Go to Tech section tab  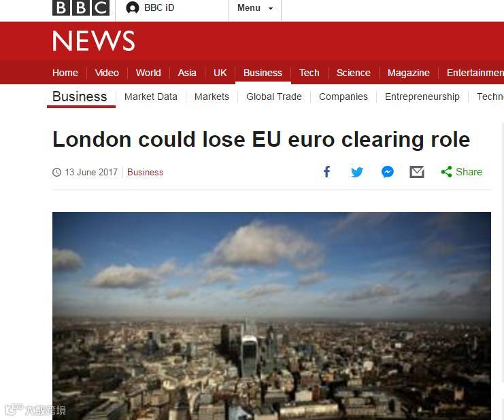point(309,73)
